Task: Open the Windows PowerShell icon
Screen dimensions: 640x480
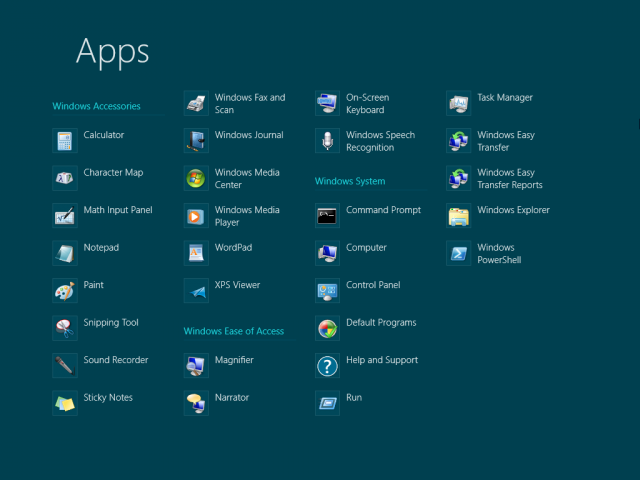Action: (459, 253)
